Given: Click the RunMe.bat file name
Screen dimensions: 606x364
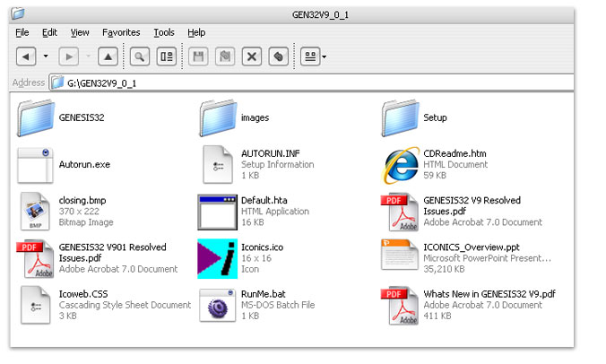Looking at the screenshot, I should (x=264, y=294).
